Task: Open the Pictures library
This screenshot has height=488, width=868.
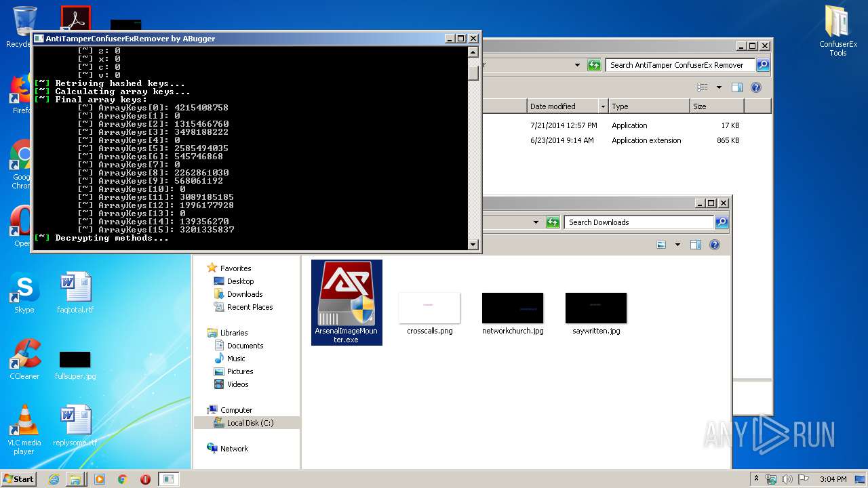Action: pos(240,371)
